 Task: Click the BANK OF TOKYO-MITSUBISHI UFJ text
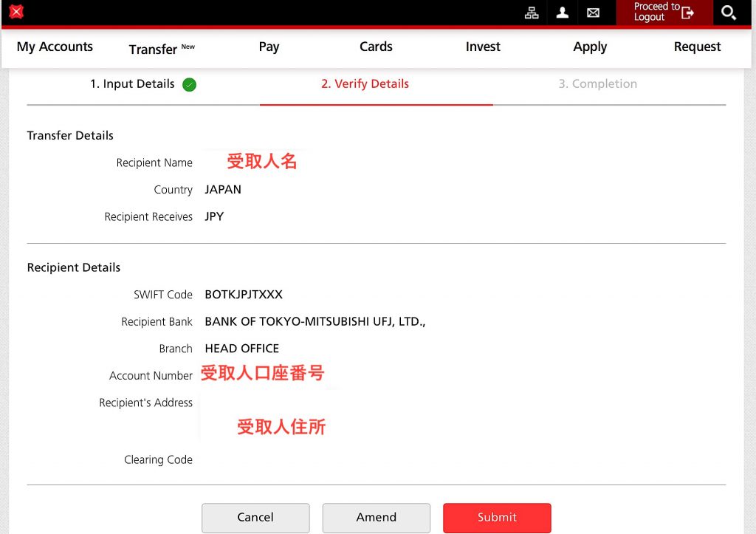click(315, 322)
